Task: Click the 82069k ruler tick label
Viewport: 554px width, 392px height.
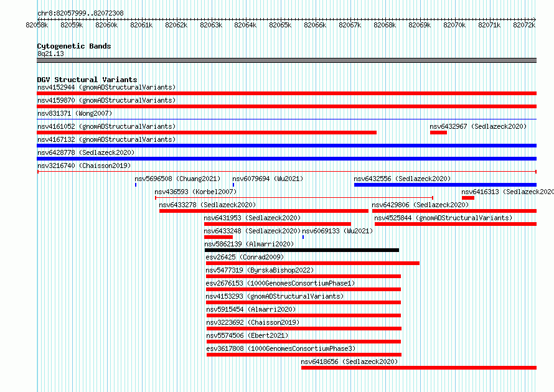Action: (420, 25)
